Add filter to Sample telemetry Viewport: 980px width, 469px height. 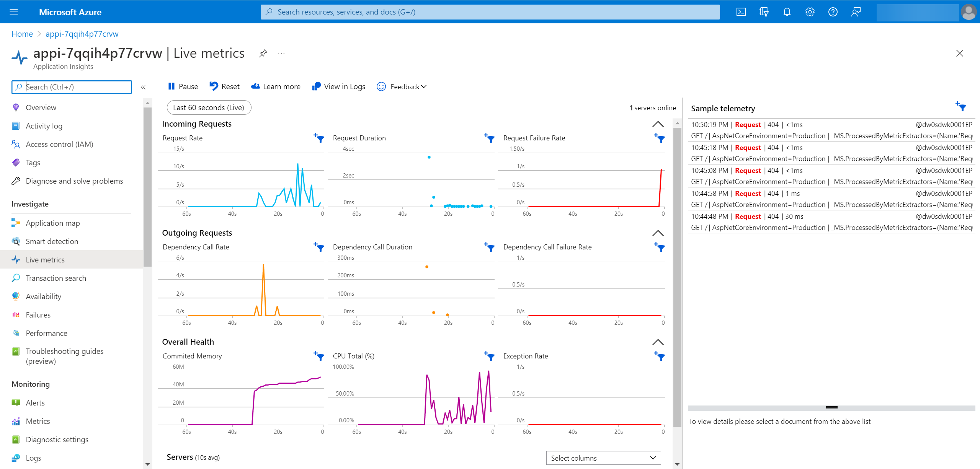pos(960,106)
